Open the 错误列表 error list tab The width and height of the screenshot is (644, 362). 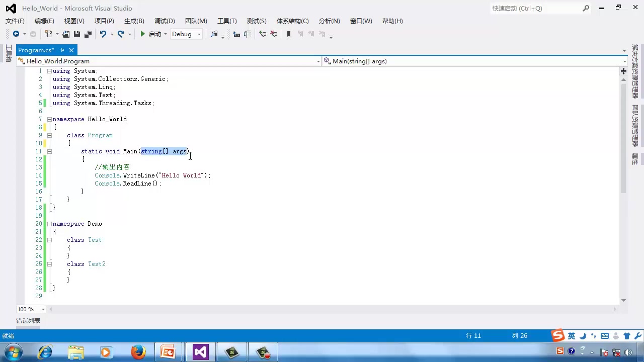tap(28, 321)
